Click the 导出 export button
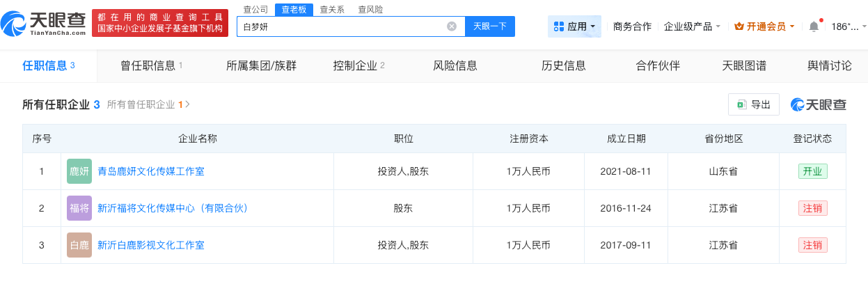This screenshot has width=868, height=284. 754,104
